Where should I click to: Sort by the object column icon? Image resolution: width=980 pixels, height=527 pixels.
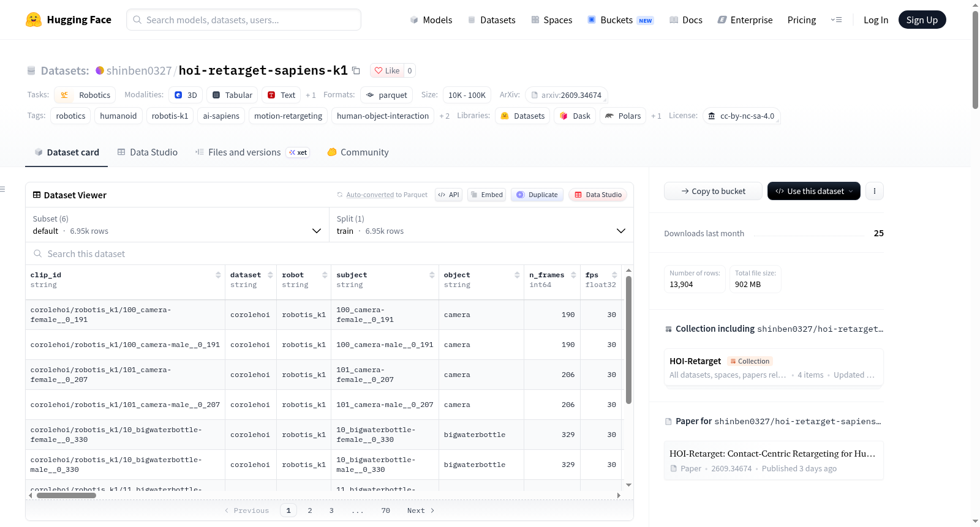click(x=517, y=275)
